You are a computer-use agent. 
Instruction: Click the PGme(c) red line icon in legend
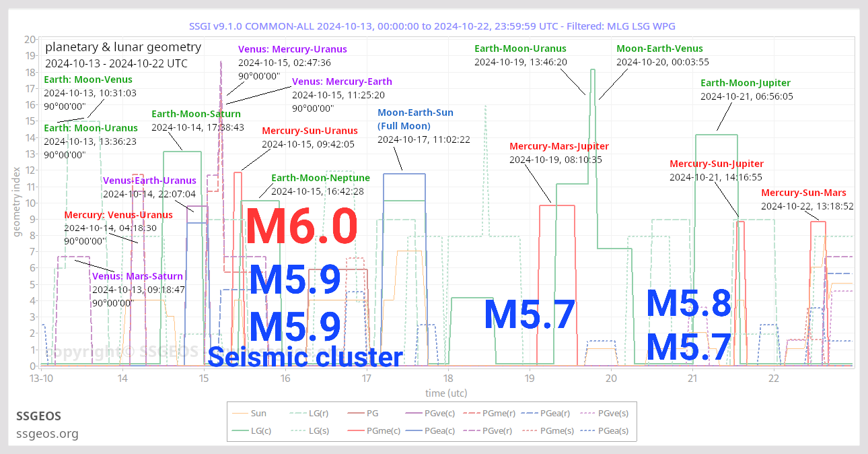tap(355, 431)
